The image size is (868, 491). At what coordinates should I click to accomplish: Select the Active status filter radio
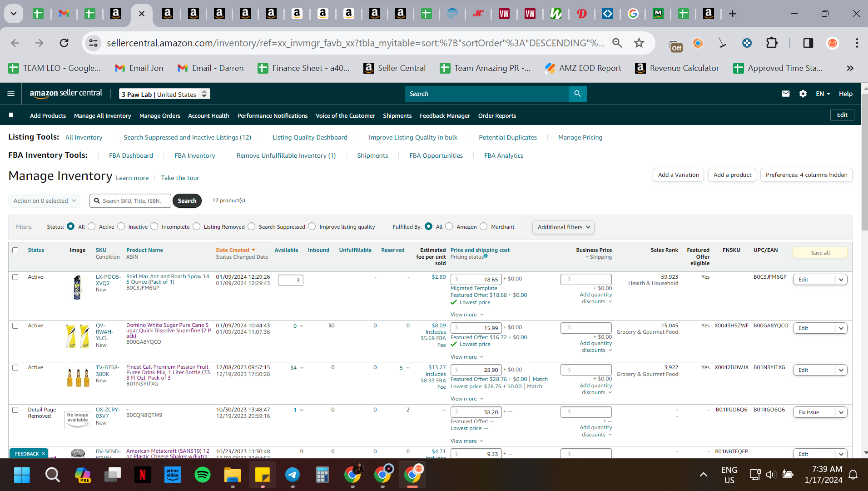(x=92, y=226)
